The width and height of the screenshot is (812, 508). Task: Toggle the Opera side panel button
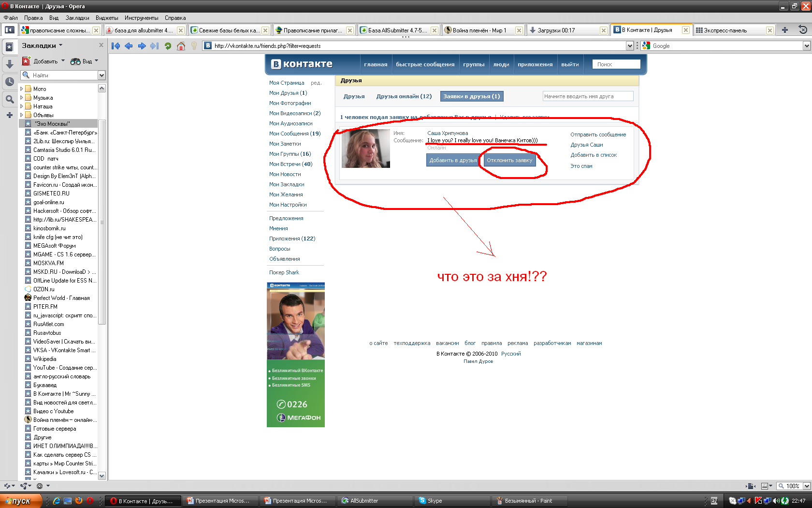(9, 30)
